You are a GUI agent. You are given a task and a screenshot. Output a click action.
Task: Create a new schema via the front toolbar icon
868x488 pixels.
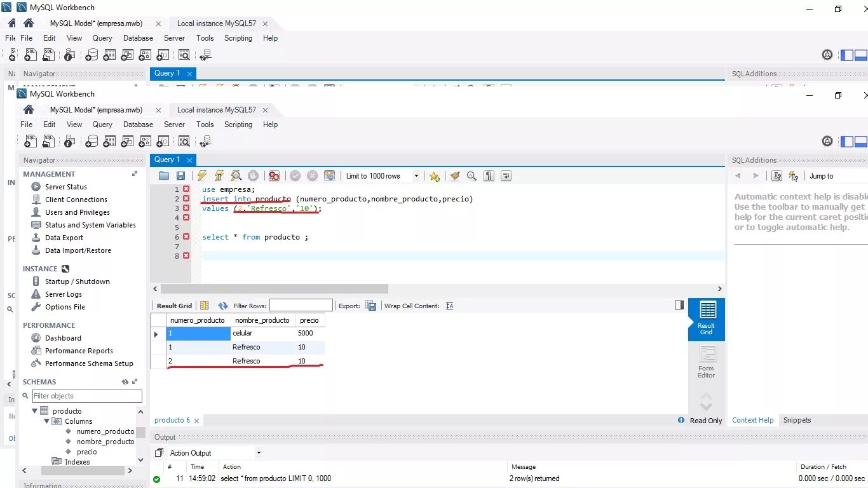[92, 141]
